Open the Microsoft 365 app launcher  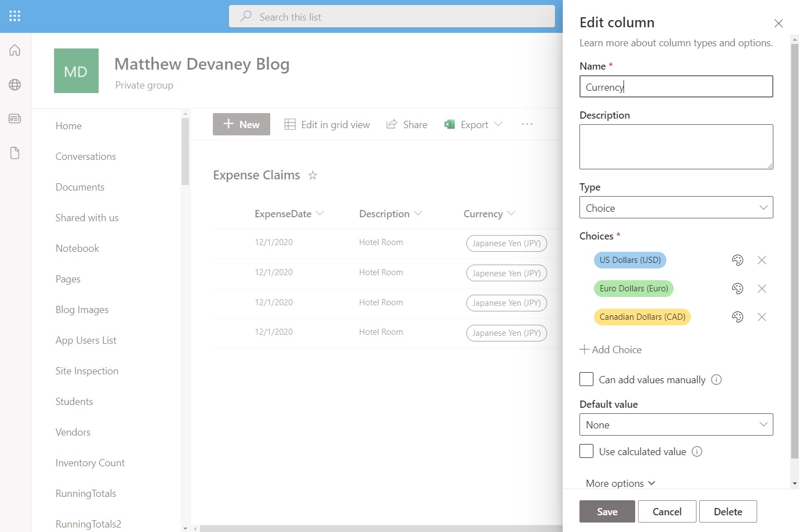click(x=14, y=16)
